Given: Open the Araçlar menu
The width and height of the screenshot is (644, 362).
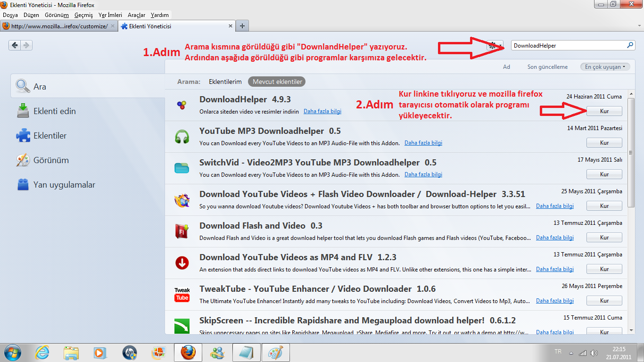Looking at the screenshot, I should [x=137, y=15].
